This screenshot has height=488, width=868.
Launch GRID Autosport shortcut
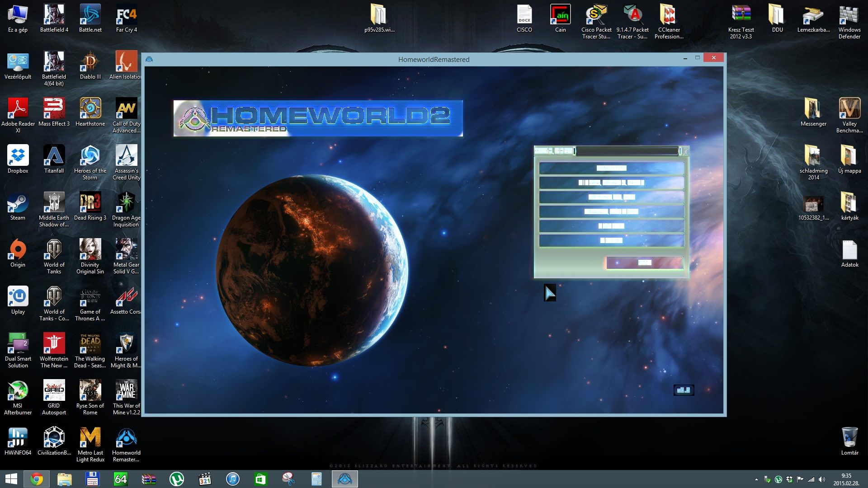(x=54, y=398)
